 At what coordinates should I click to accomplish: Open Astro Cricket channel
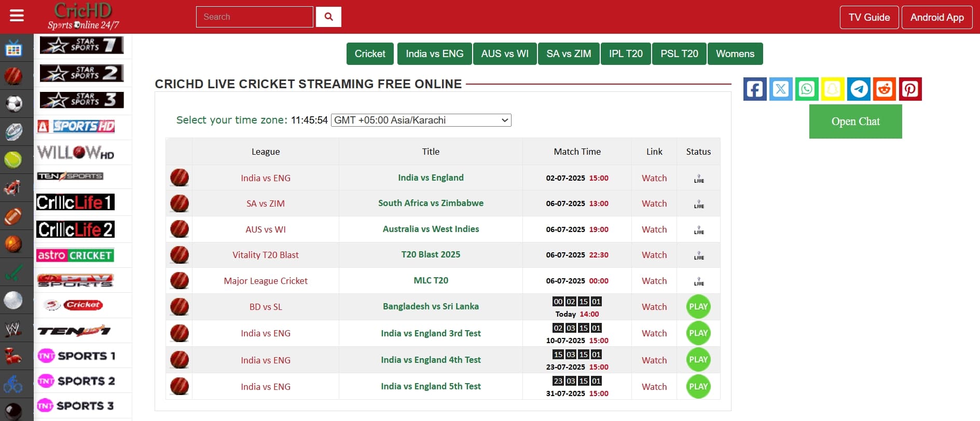(76, 255)
